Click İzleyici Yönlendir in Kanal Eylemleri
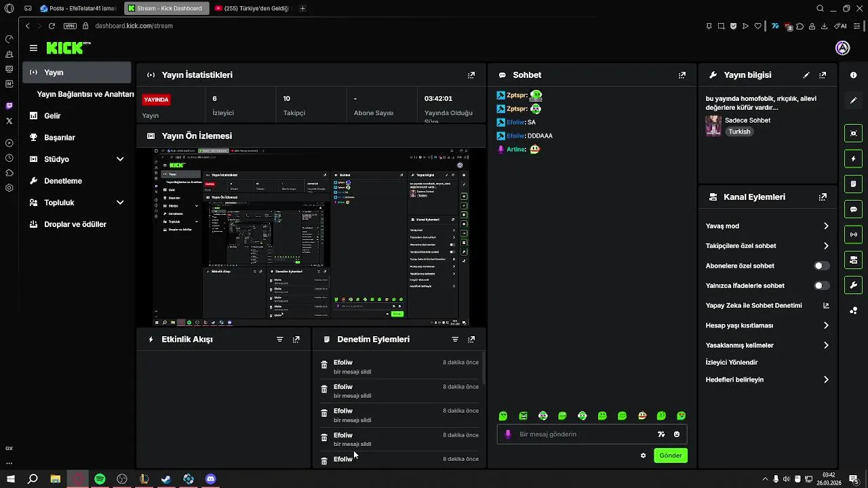 pos(732,363)
